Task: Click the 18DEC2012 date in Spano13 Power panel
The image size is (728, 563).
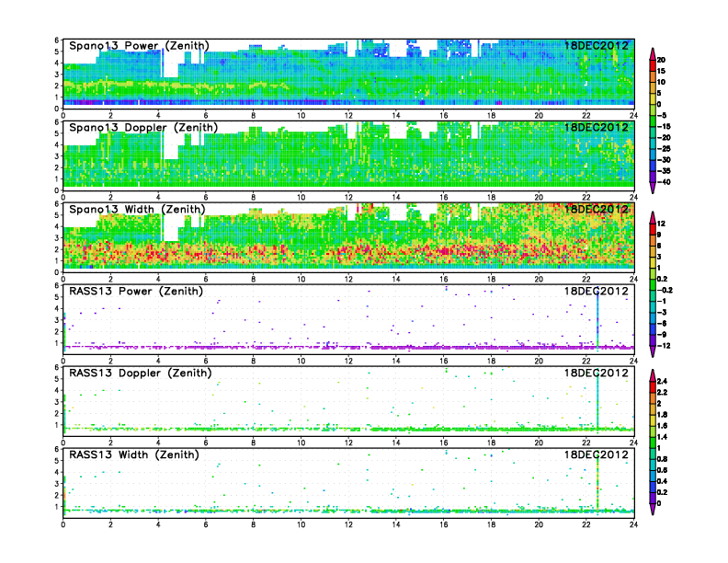Action: tap(596, 46)
